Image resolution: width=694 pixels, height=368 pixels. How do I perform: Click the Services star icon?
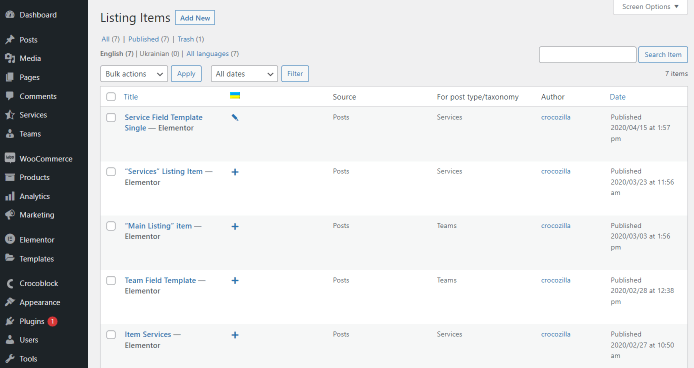tap(10, 115)
